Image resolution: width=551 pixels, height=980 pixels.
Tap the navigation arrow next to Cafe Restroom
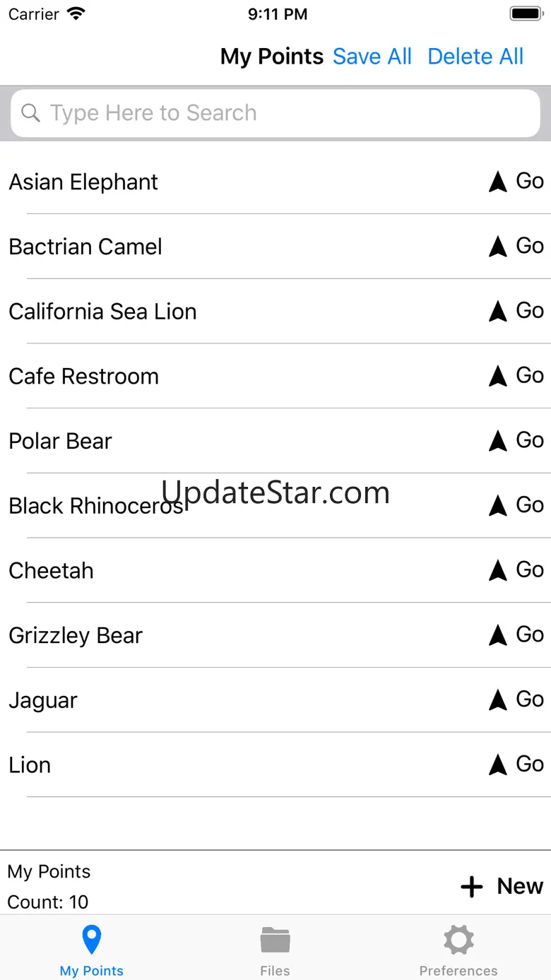click(498, 376)
